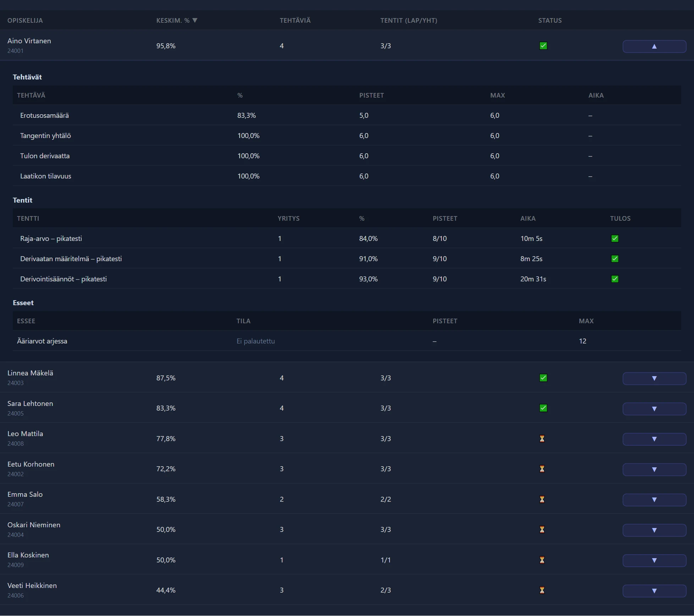This screenshot has width=694, height=616.
Task: Click Leo Mattila's hourglass status icon
Action: [542, 439]
